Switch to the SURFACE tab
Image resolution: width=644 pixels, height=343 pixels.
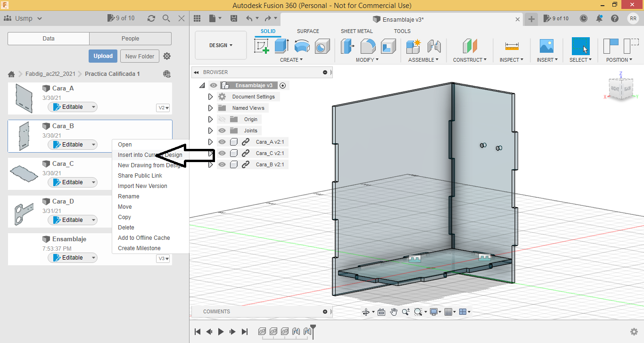[x=308, y=31]
